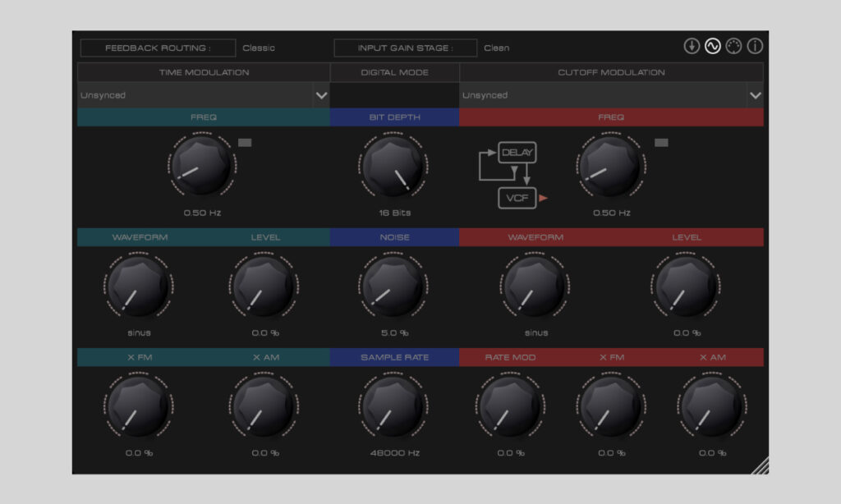Click the red arrow beside VCF

pos(544,198)
